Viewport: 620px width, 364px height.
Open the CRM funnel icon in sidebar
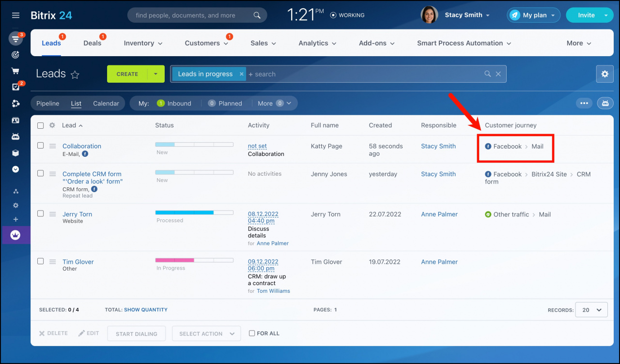(x=15, y=39)
